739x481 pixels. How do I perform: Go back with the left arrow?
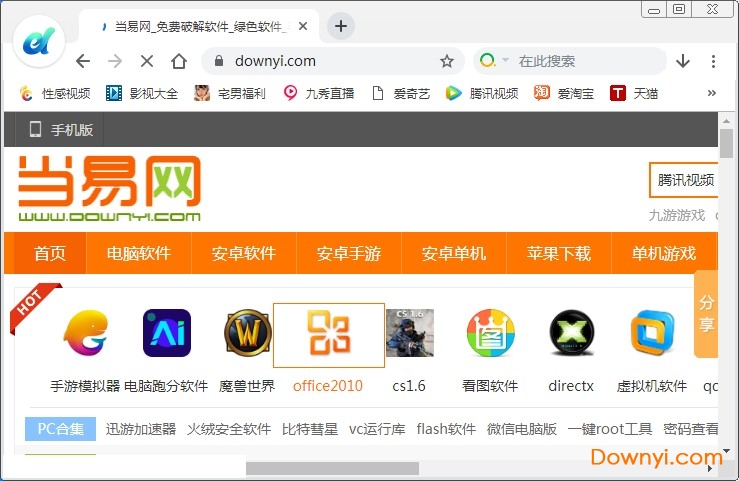(x=83, y=61)
